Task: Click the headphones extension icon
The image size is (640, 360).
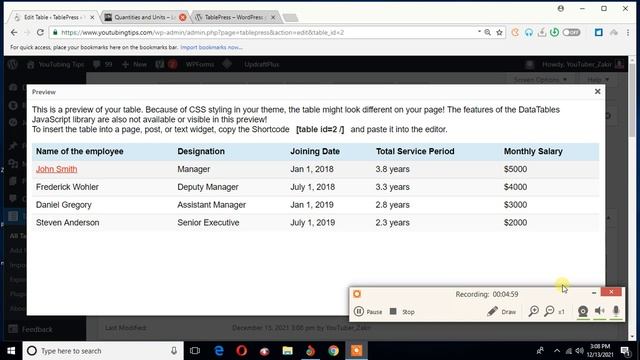Action: [529, 32]
